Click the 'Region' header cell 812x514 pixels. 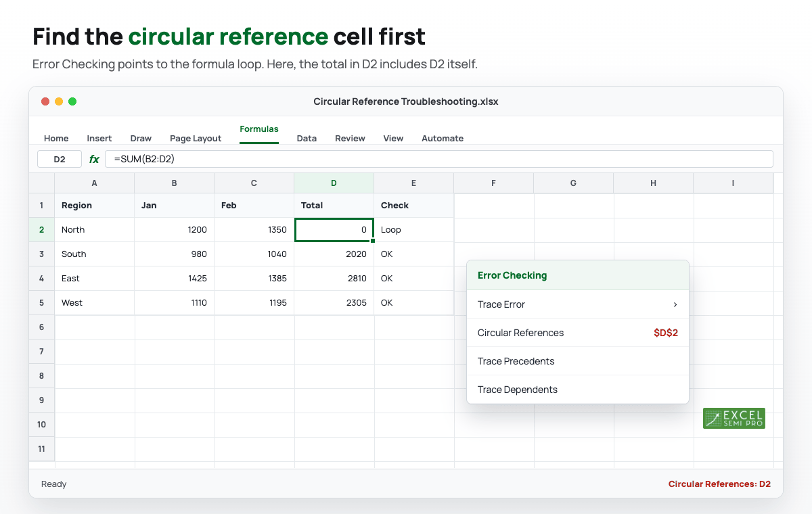[94, 205]
